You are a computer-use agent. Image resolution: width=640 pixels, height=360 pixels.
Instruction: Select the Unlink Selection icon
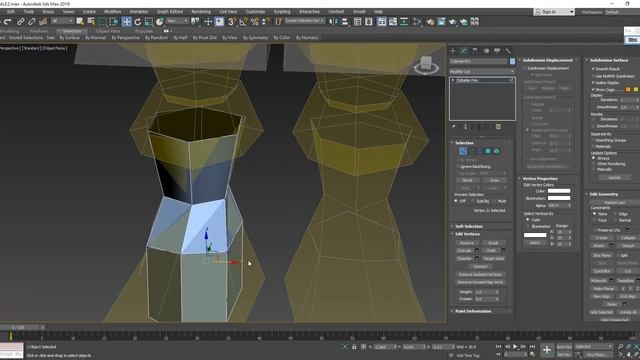[32, 22]
